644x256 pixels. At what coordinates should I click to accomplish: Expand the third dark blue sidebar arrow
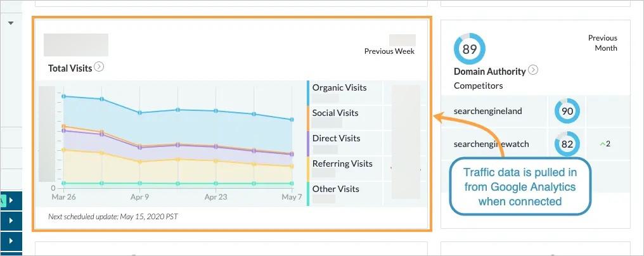click(11, 241)
